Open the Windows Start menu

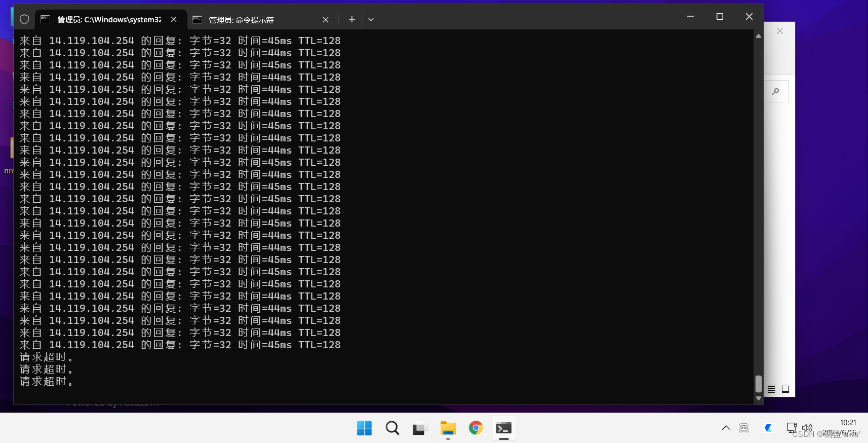[364, 428]
